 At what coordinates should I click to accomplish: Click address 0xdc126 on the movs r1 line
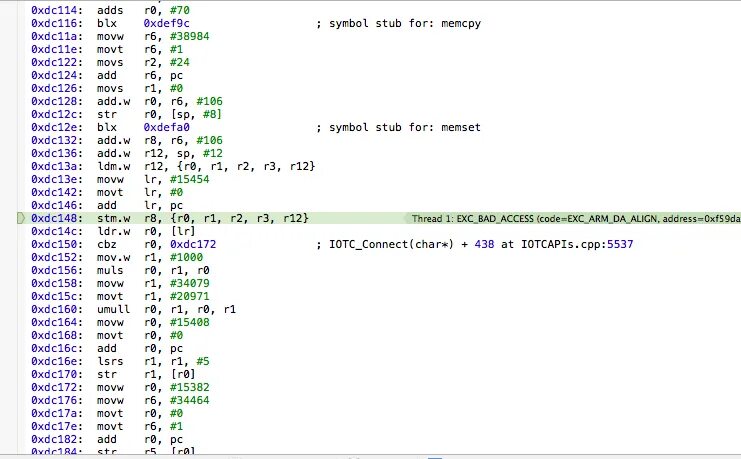click(x=57, y=88)
